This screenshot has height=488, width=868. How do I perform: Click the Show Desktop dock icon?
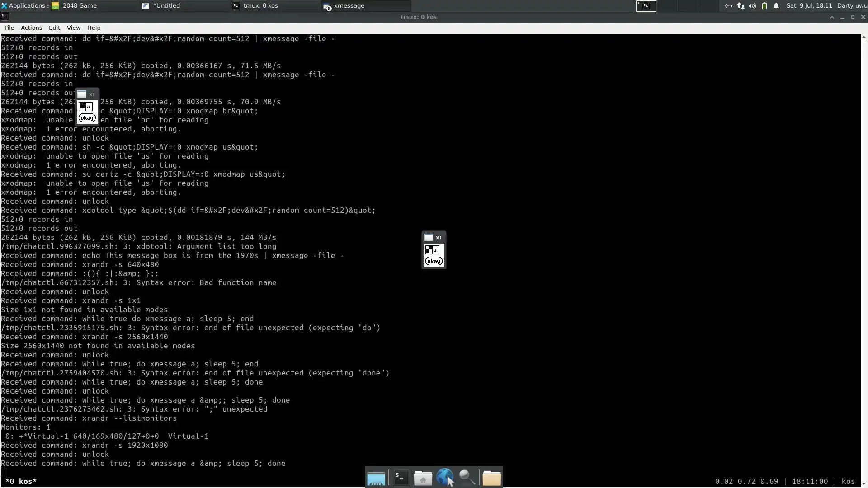[x=376, y=478]
